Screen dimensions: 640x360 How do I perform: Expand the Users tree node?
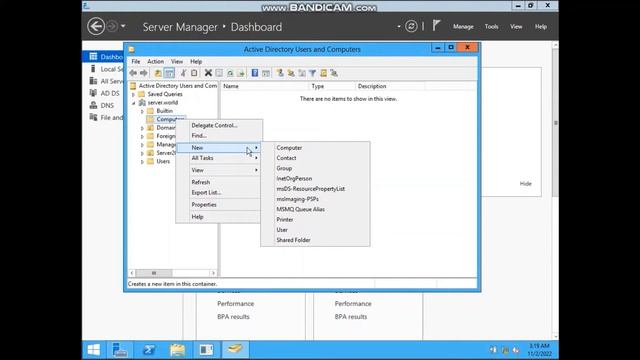coord(142,162)
